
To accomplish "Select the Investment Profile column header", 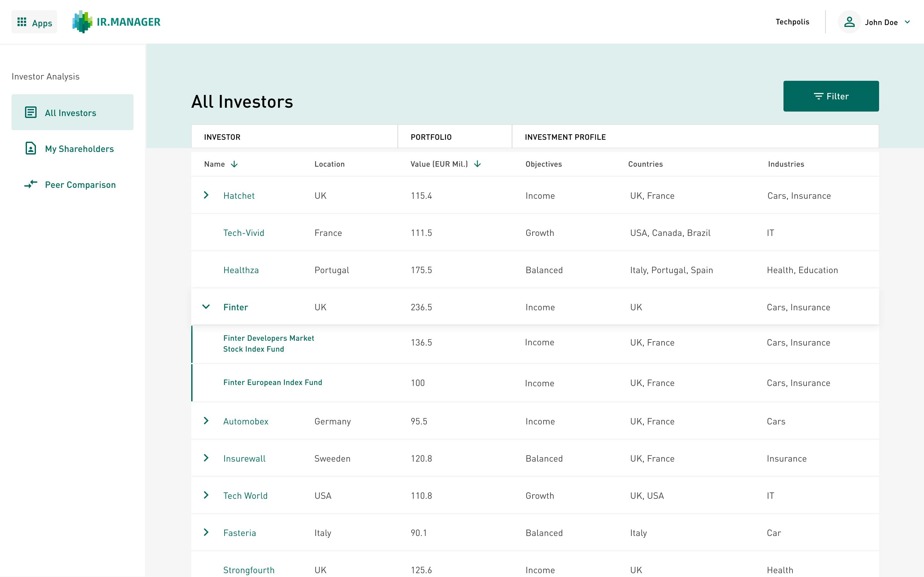I will [565, 137].
